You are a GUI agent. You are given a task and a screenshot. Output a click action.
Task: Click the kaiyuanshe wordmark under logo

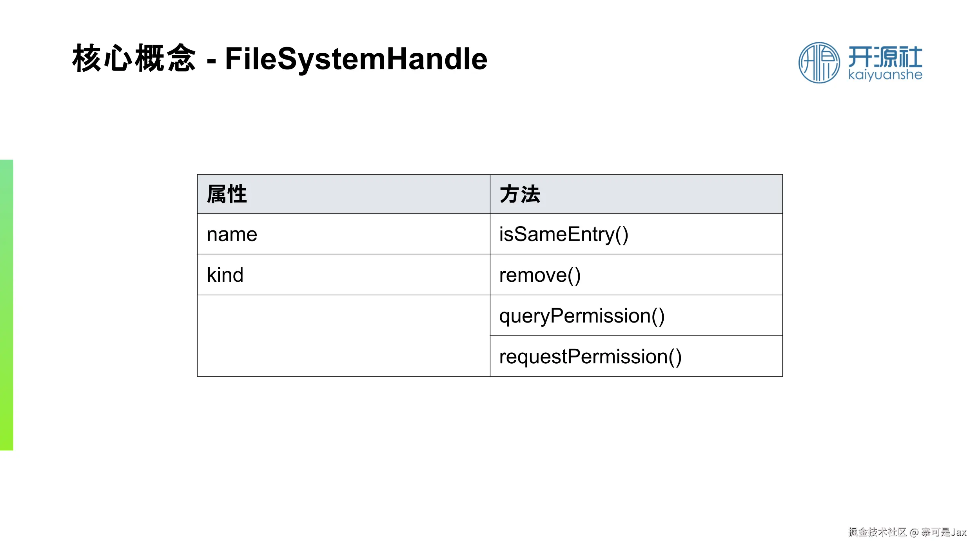[x=885, y=75]
